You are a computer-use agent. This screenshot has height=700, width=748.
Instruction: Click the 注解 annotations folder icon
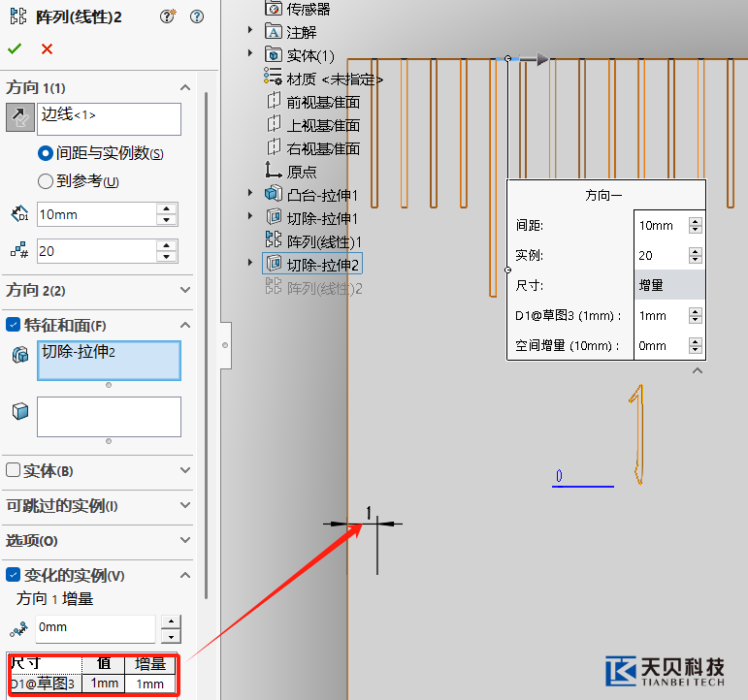[x=274, y=31]
